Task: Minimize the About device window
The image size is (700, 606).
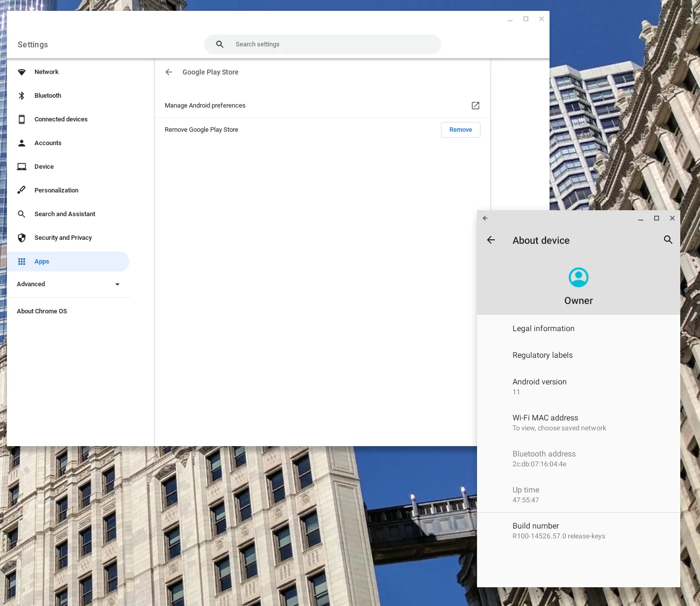Action: [641, 218]
